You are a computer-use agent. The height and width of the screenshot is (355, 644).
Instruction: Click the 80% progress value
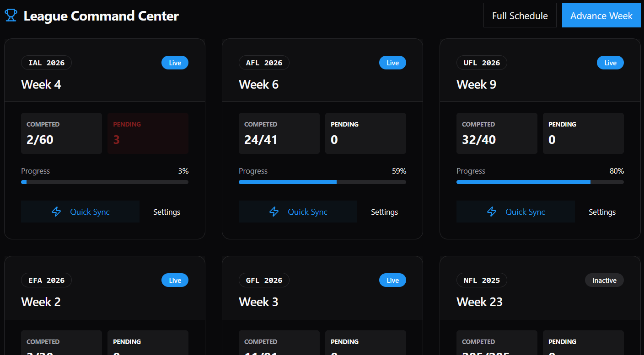click(x=617, y=171)
